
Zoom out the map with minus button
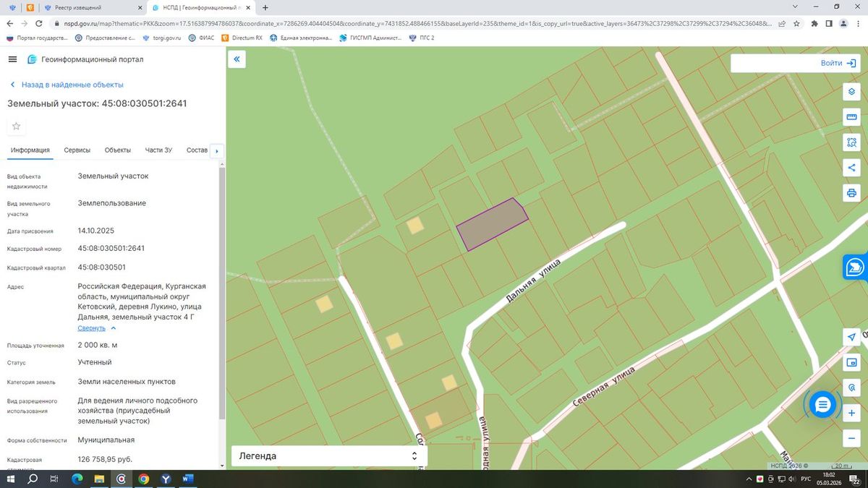click(x=851, y=438)
